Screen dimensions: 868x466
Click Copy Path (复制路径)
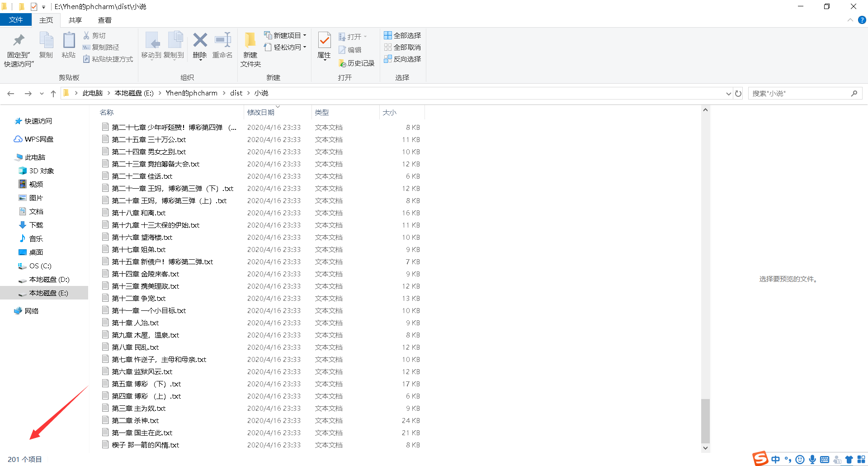pyautogui.click(x=101, y=47)
